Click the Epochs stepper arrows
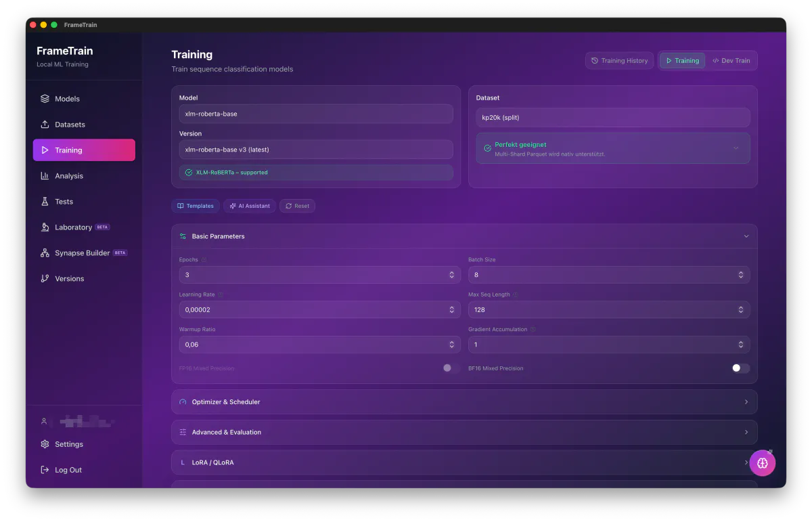This screenshot has height=522, width=812. (x=452, y=275)
